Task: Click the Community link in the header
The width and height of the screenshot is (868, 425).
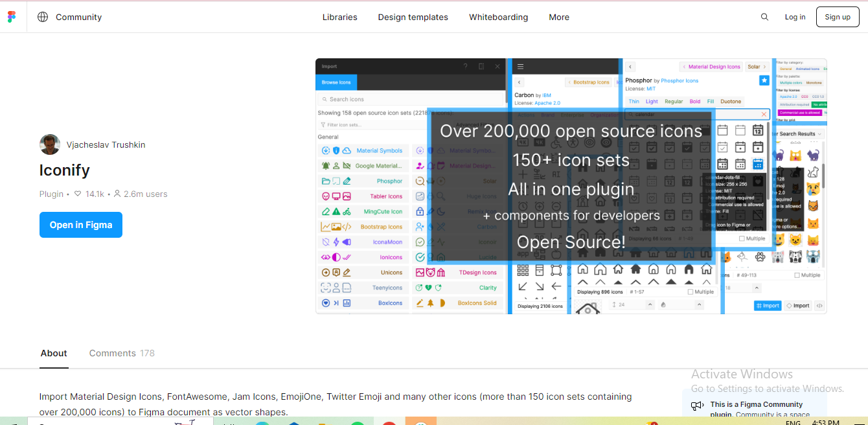Action: coord(78,17)
